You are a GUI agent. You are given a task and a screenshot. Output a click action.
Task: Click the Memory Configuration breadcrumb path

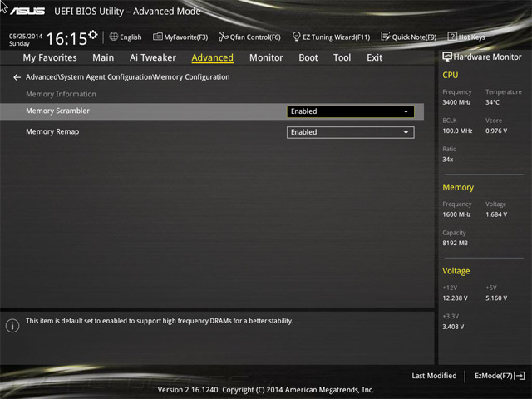coord(127,77)
